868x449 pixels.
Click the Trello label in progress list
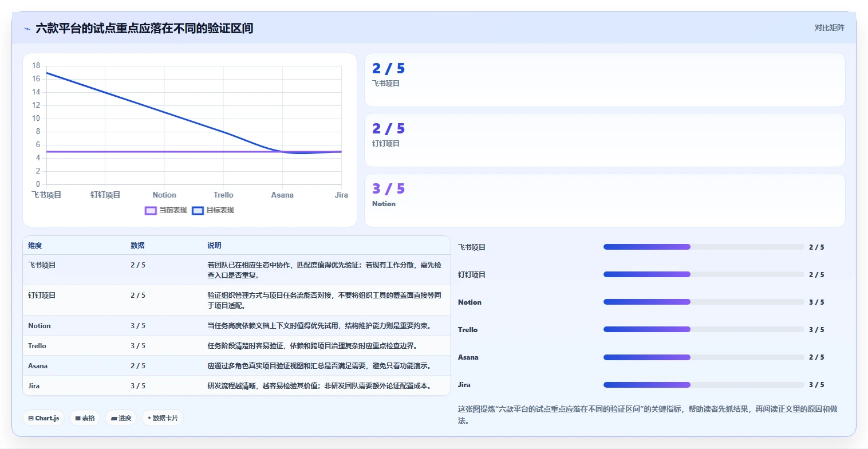(468, 330)
